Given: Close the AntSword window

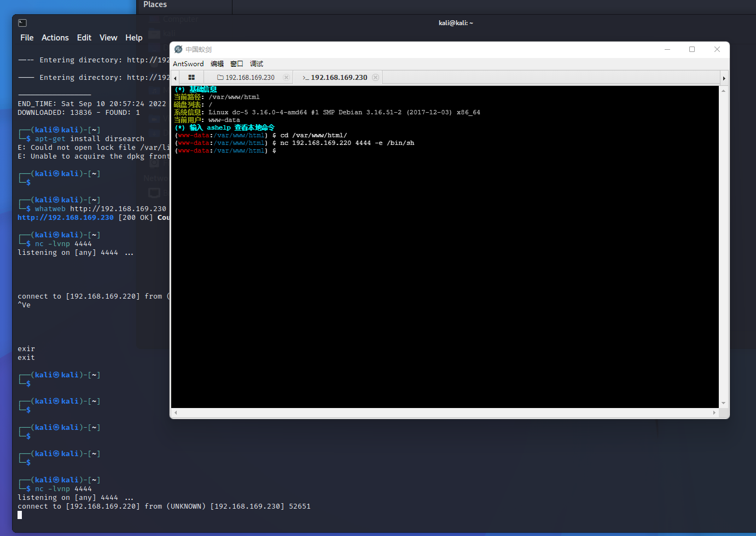Looking at the screenshot, I should 717,49.
